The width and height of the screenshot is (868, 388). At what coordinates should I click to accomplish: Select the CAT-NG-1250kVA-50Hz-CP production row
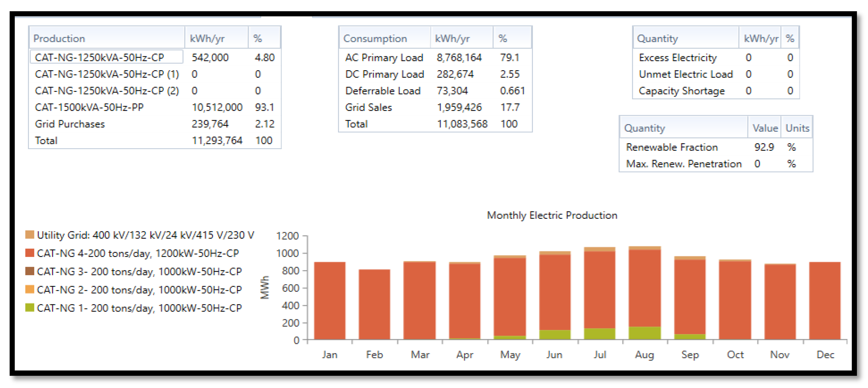[x=99, y=57]
